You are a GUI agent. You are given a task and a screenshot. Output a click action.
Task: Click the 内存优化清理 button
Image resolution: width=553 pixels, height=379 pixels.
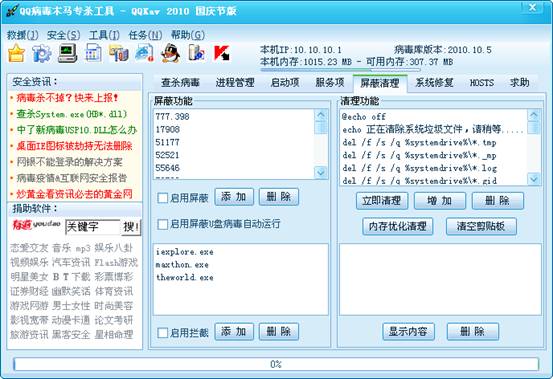(397, 226)
